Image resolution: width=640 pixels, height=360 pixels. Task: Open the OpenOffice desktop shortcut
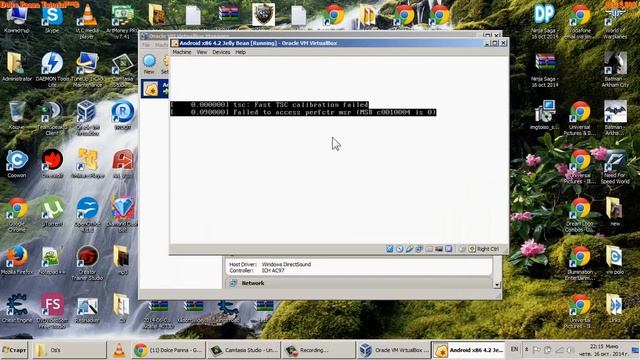(87, 214)
